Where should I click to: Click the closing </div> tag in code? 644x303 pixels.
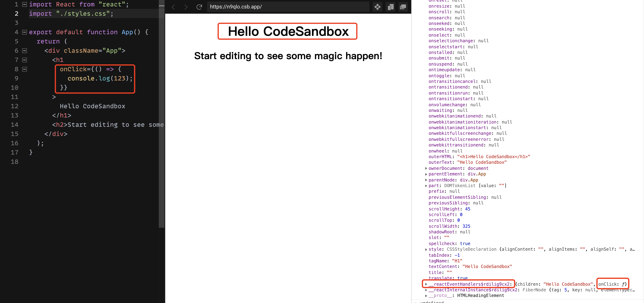point(56,134)
